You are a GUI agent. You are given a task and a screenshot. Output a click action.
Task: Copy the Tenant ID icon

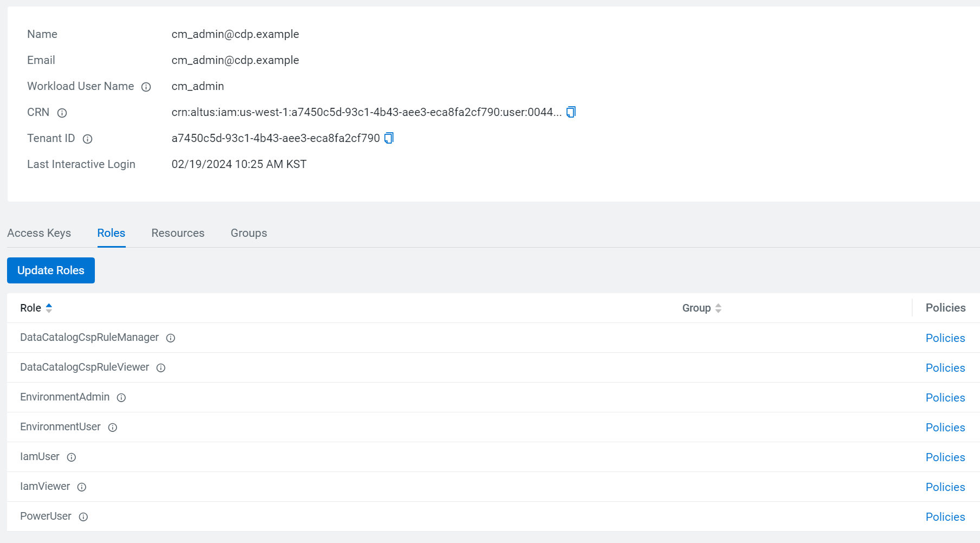pos(389,138)
